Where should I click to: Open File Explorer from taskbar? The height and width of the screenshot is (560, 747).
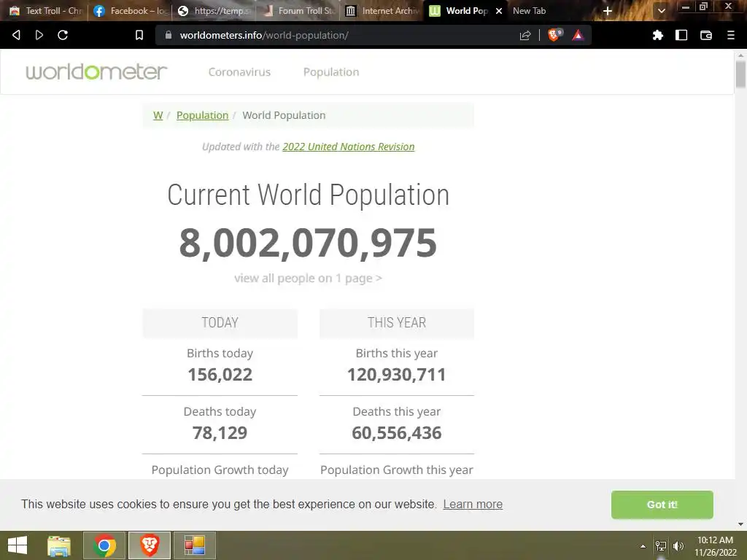pyautogui.click(x=59, y=545)
